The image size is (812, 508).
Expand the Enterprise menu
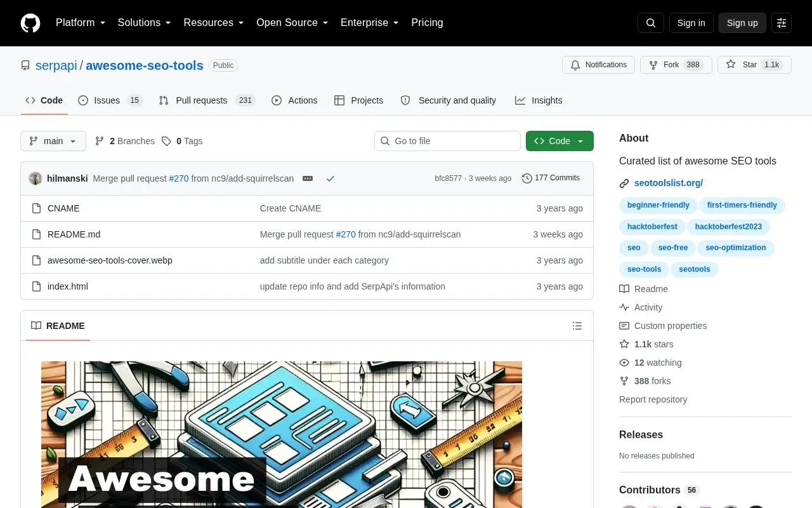click(370, 23)
